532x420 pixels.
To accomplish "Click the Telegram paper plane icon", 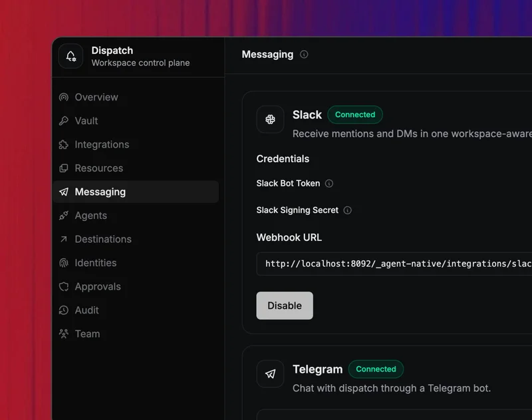I will click(x=270, y=374).
